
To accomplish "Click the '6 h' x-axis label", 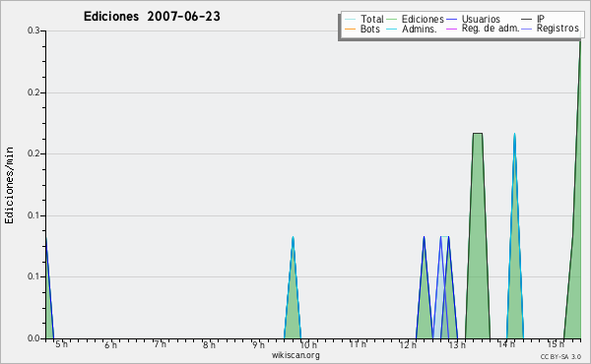I will (110, 344).
